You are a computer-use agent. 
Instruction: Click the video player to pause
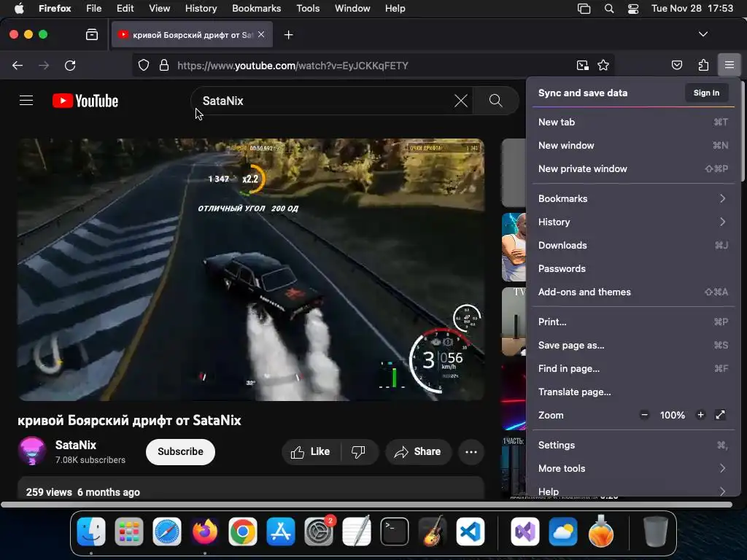(251, 269)
